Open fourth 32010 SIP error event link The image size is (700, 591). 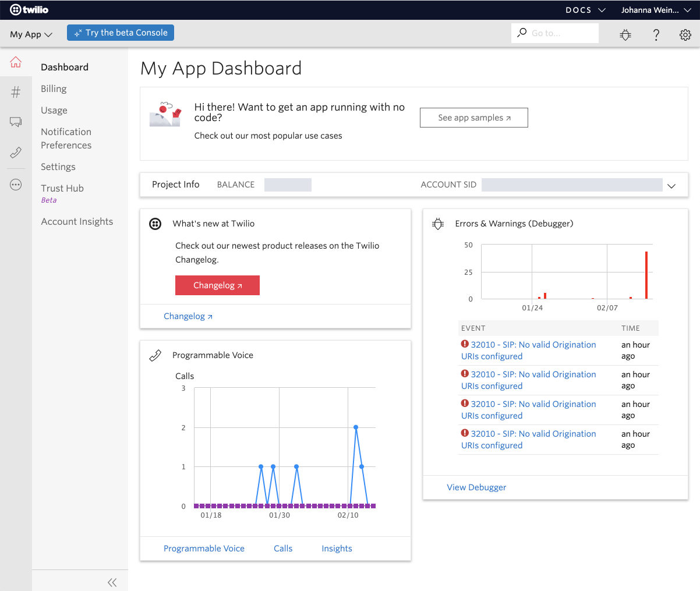(x=529, y=440)
